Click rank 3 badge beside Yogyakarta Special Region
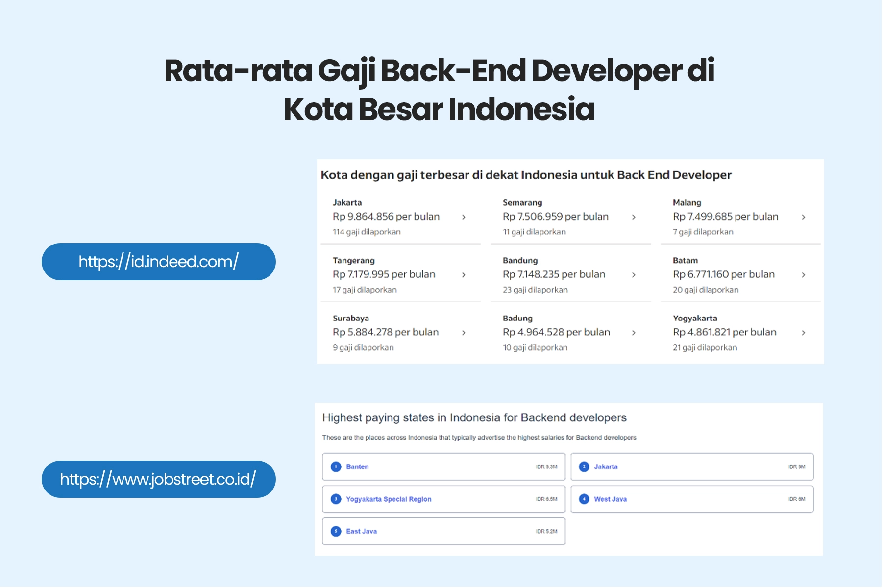The image size is (883, 588). click(x=336, y=499)
